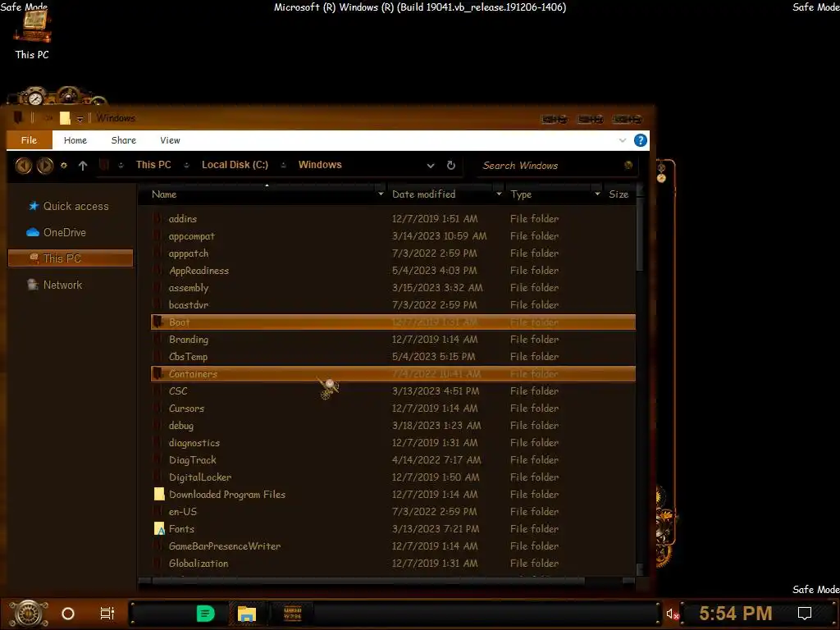Open green notes app on taskbar

[x=205, y=614]
